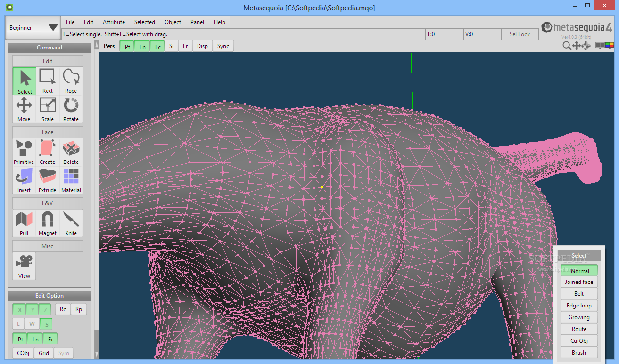This screenshot has width=619, height=364.
Task: Open the Attribute menu
Action: tap(114, 22)
